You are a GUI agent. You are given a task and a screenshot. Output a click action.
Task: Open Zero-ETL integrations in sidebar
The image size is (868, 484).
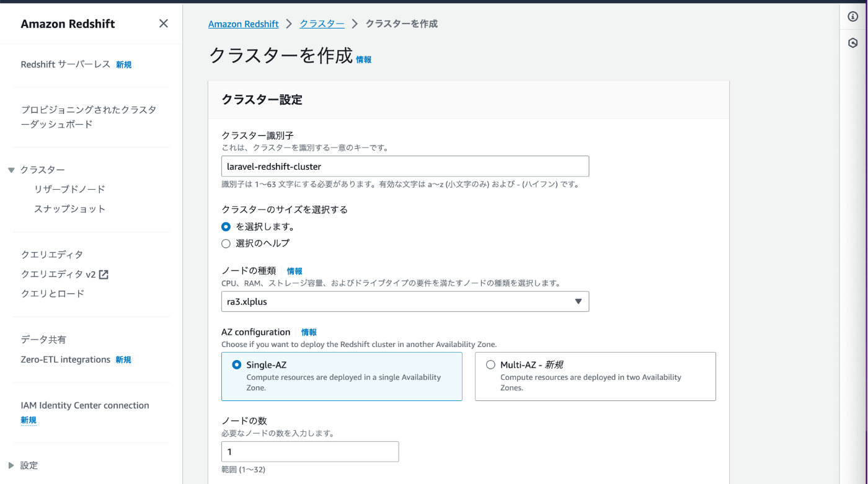[x=66, y=359]
